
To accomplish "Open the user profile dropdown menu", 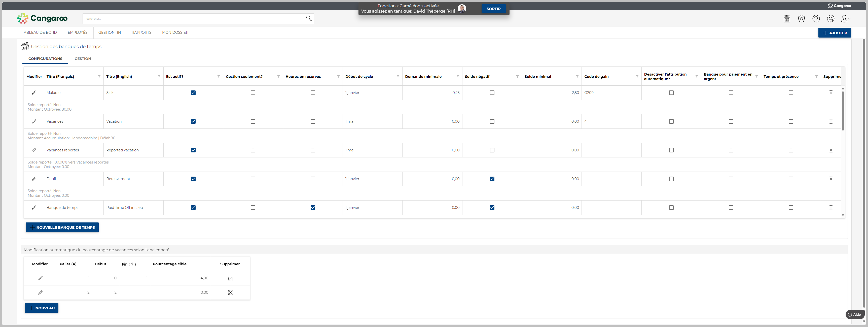I will click(845, 19).
